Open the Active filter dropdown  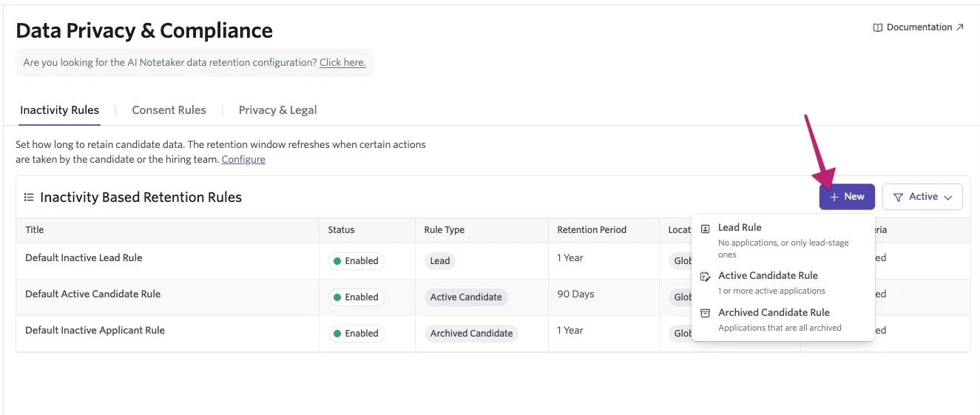pyautogui.click(x=922, y=197)
